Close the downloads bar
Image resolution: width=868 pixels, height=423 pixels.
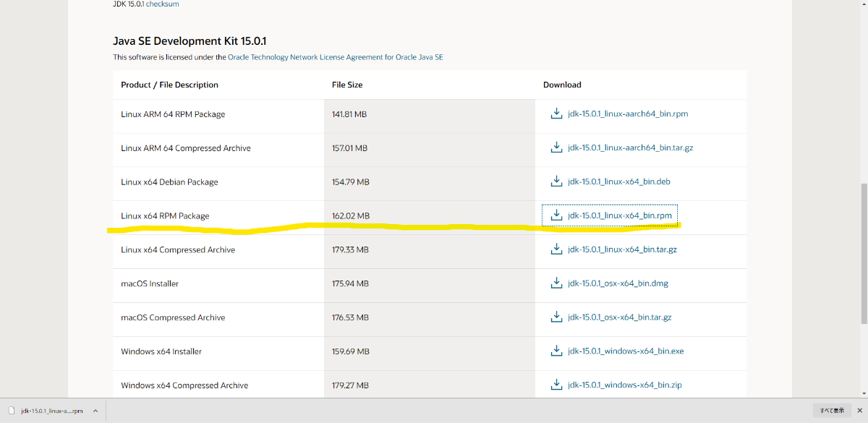(859, 411)
